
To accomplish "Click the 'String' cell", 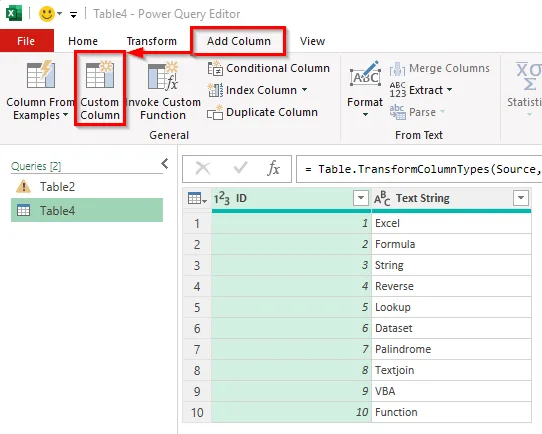I will (451, 265).
